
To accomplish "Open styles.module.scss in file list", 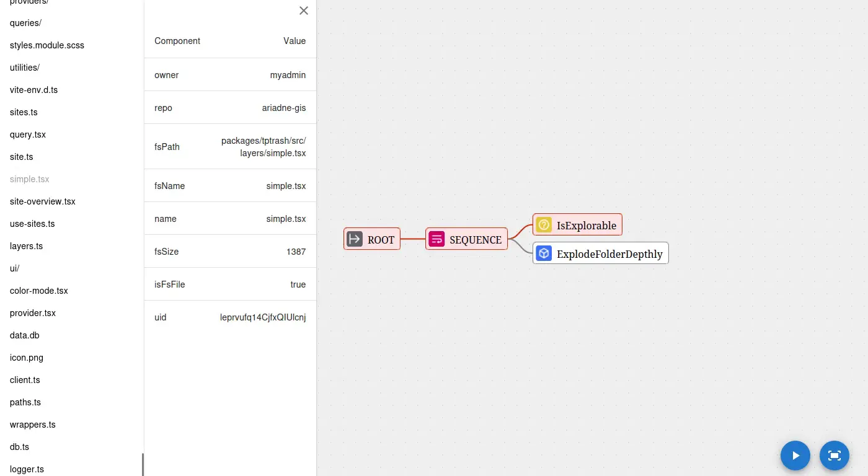I will point(47,45).
